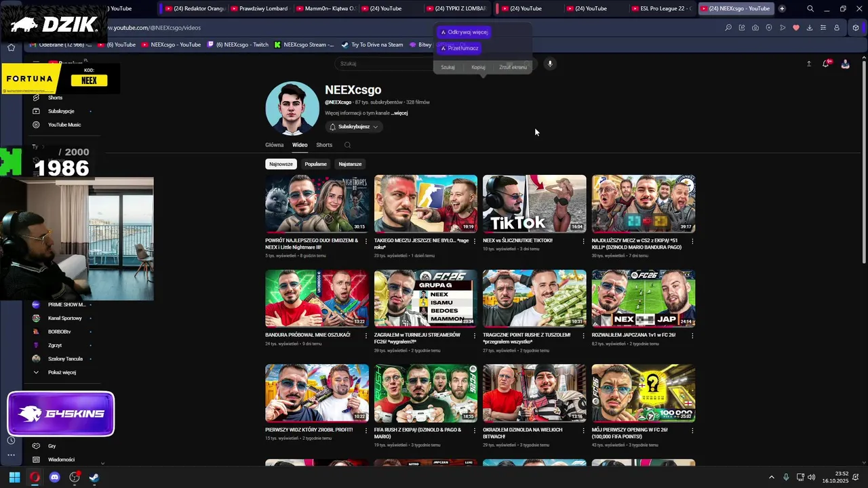Open Opera sidebar history clock icon
Screen dimensions: 868x488
tap(11, 441)
